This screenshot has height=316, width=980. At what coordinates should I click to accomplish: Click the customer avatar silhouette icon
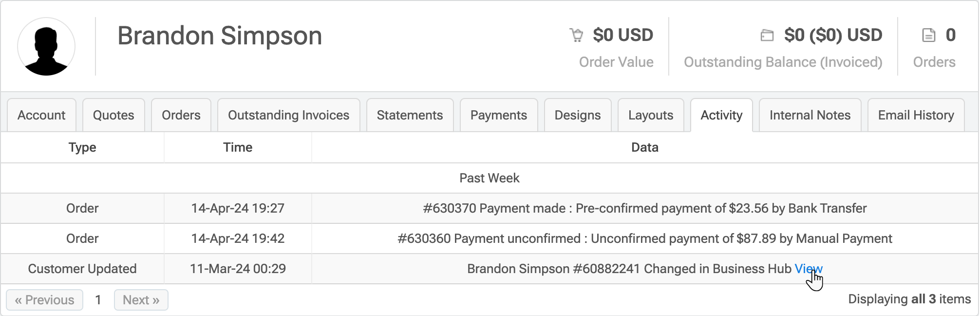pyautogui.click(x=46, y=47)
